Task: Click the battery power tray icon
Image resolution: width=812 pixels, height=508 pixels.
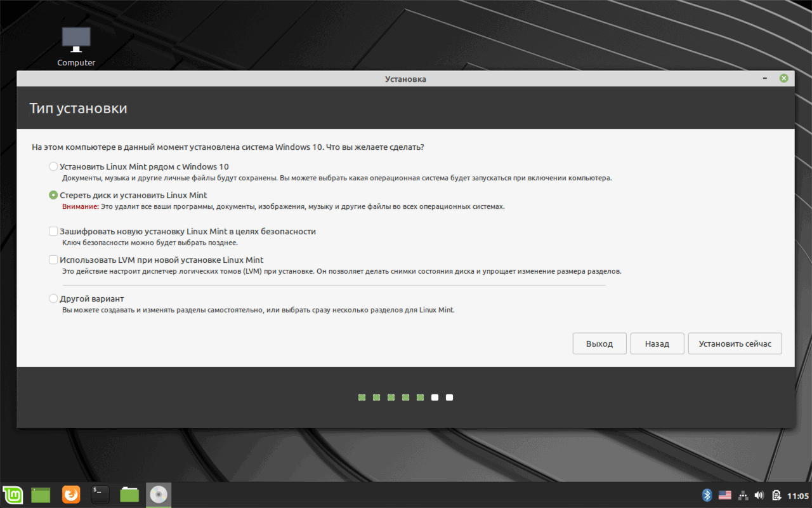Action: click(776, 495)
